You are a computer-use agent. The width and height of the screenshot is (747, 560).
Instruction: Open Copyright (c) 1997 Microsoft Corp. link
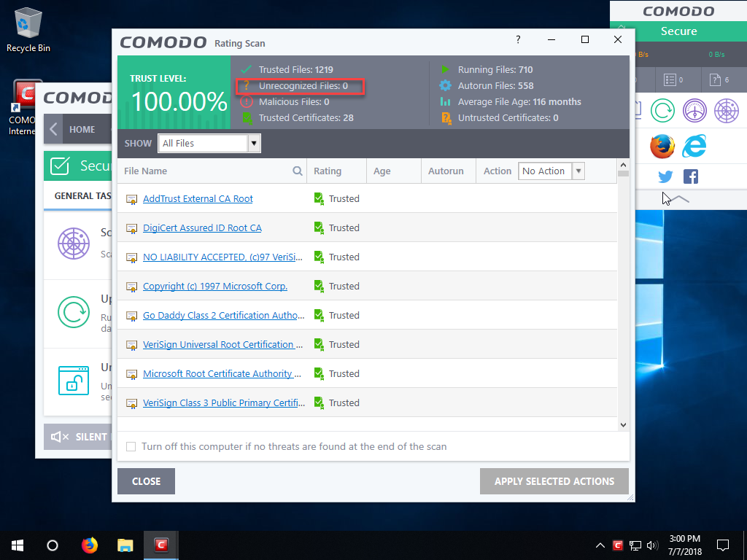pos(215,286)
